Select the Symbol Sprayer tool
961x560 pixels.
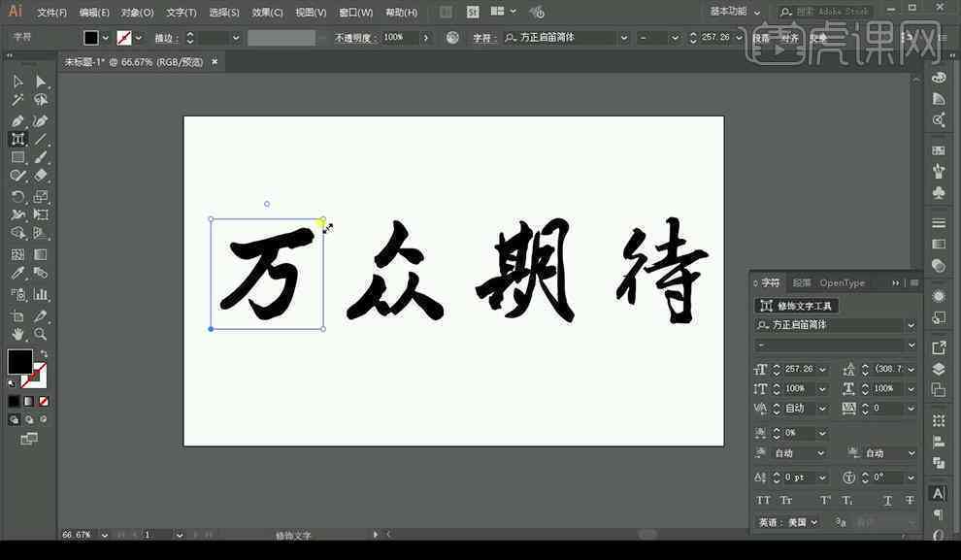[x=17, y=295]
